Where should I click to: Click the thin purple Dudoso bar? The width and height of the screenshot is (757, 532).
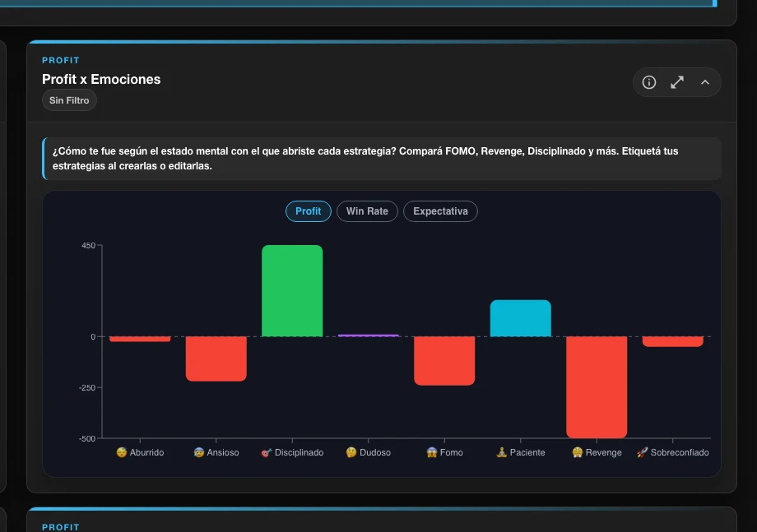(x=369, y=335)
